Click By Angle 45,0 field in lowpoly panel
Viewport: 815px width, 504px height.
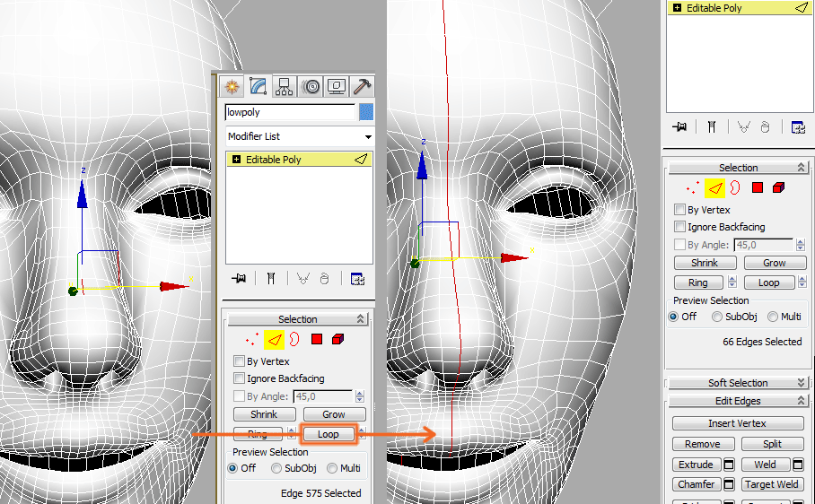point(323,396)
